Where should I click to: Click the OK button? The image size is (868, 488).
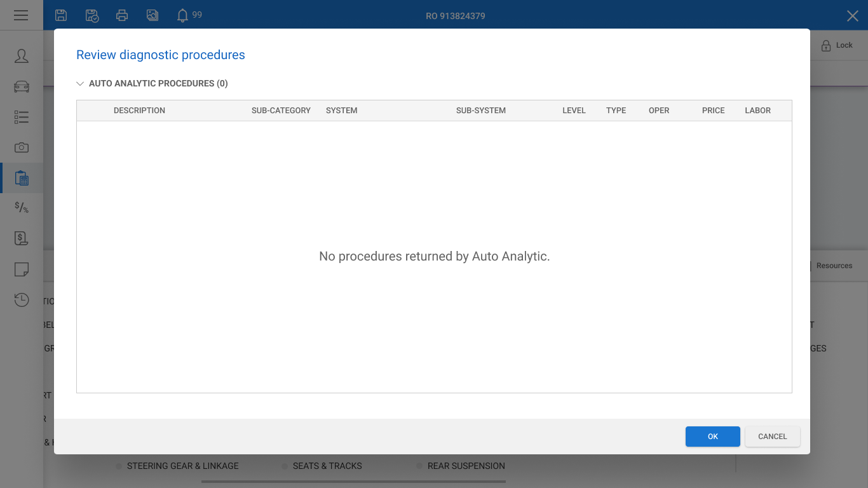click(713, 437)
